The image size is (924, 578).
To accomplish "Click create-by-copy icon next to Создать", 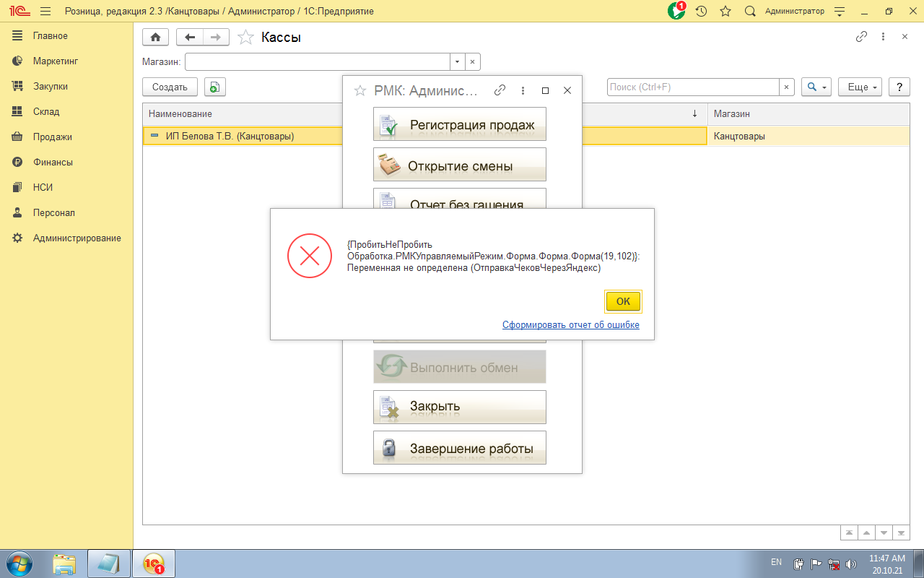I will [x=214, y=87].
